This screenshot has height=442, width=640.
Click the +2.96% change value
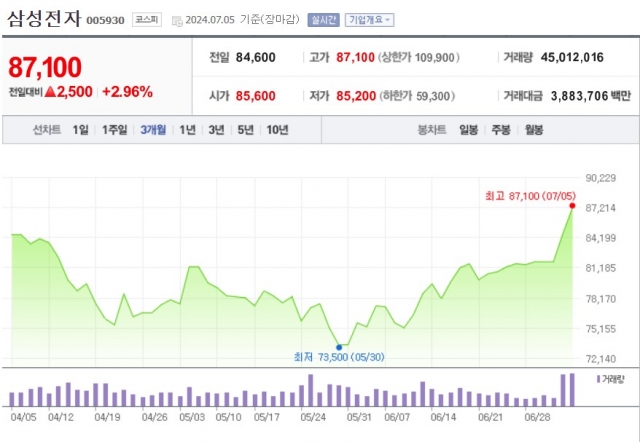[x=127, y=92]
